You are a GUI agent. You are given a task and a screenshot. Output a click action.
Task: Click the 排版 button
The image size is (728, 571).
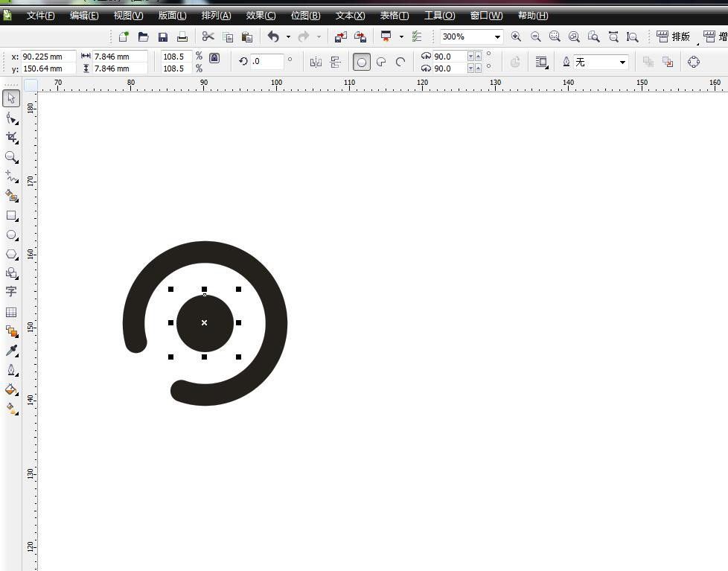673,36
